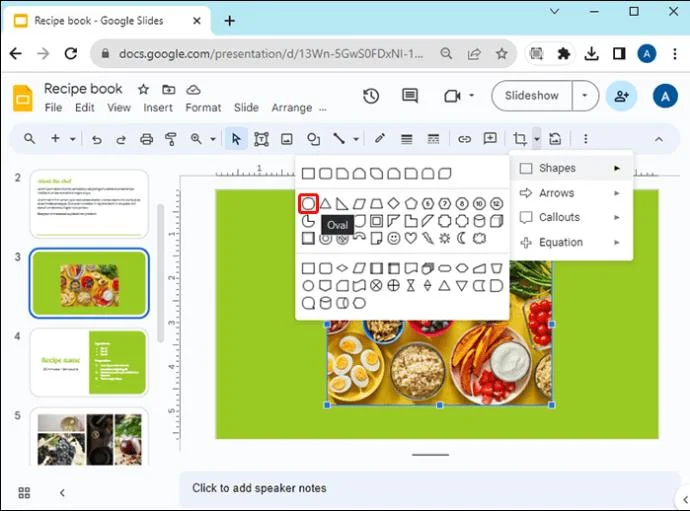Open the mask image dropdown arrow beside Crop
Viewport: 690px width, 511px height.
pos(537,139)
